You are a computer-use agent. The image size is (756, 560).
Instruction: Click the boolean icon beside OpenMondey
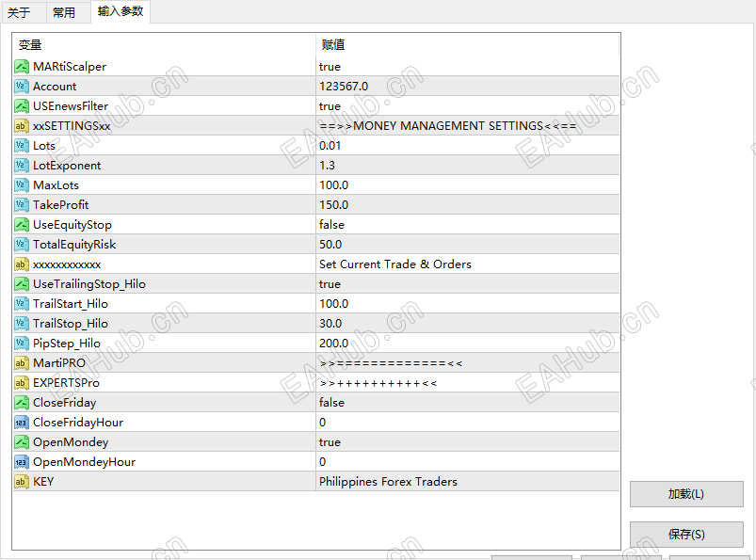coord(22,442)
